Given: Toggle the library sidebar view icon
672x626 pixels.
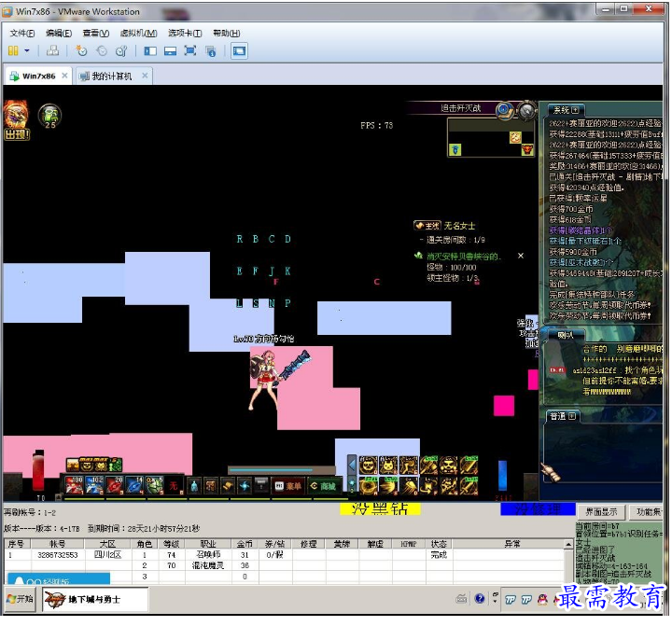Looking at the screenshot, I should tap(150, 51).
